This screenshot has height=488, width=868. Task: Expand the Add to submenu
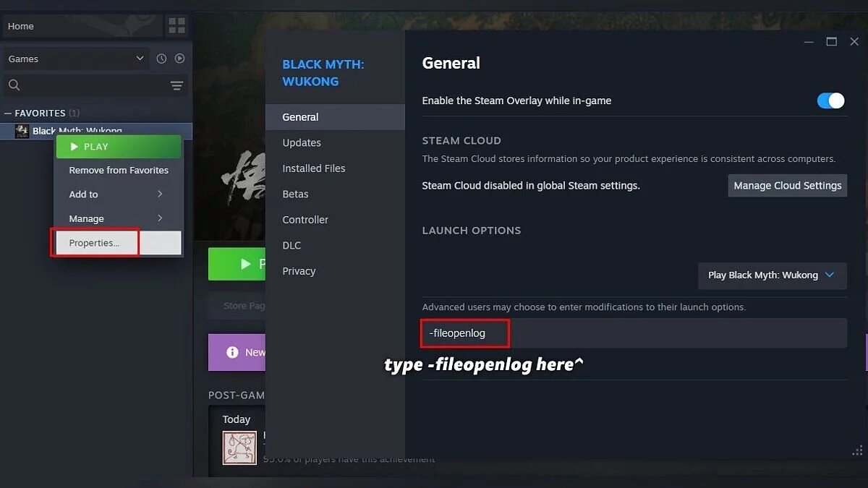(x=119, y=194)
